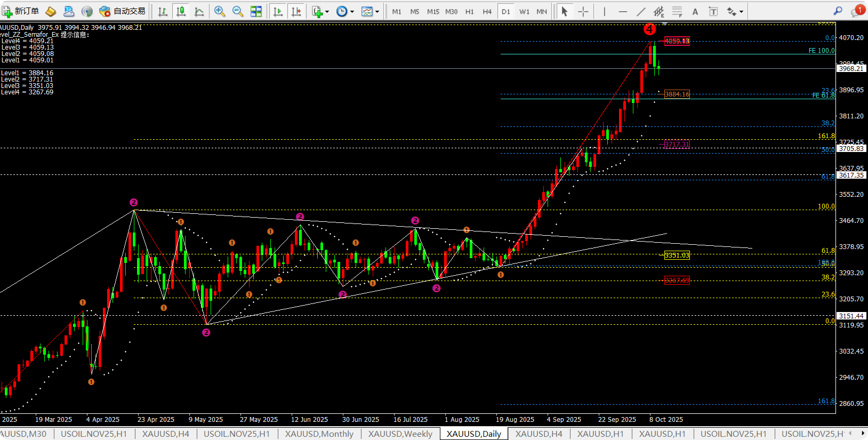The width and height of the screenshot is (868, 440).
Task: Select the red number 4 semaphore marker
Action: [x=649, y=29]
